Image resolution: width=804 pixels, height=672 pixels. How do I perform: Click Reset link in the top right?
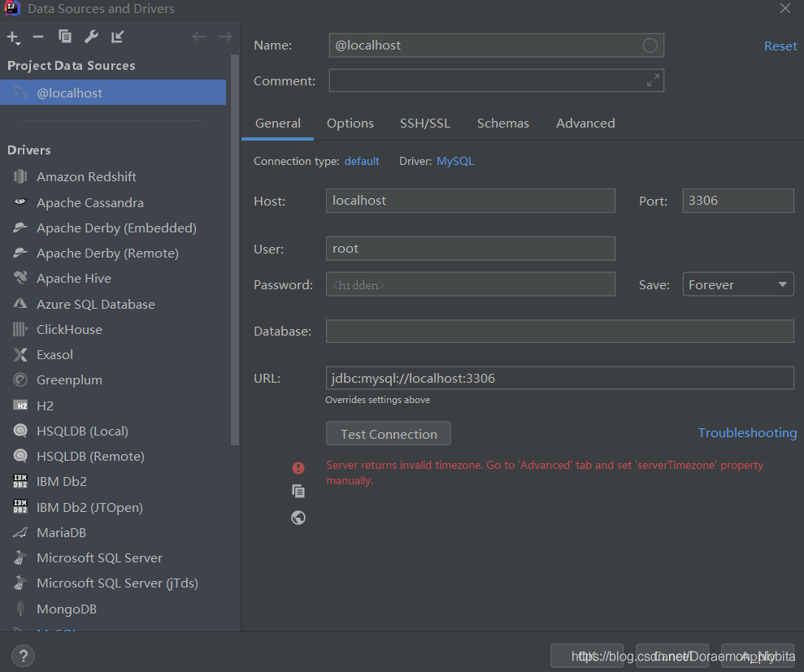point(780,46)
